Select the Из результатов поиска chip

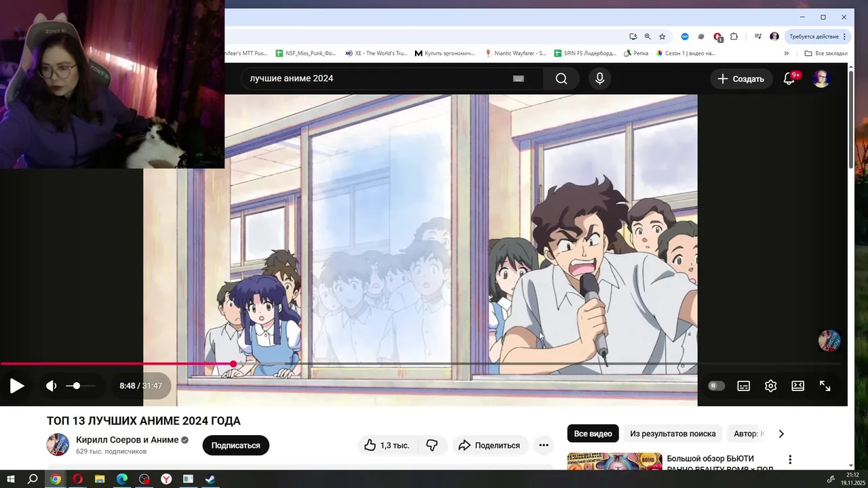point(673,434)
